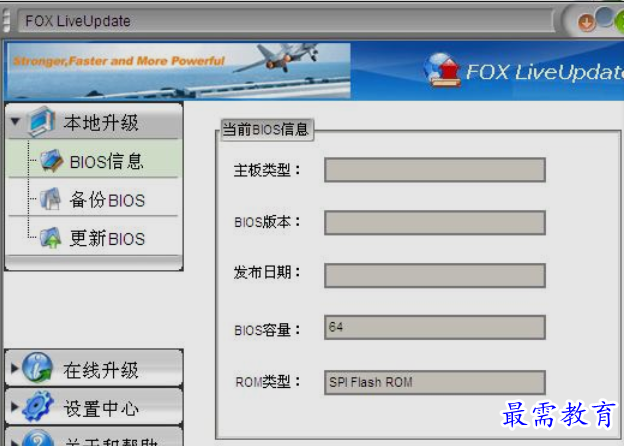624x446 pixels.
Task: Click the 发布日期 label
Action: pos(267,273)
